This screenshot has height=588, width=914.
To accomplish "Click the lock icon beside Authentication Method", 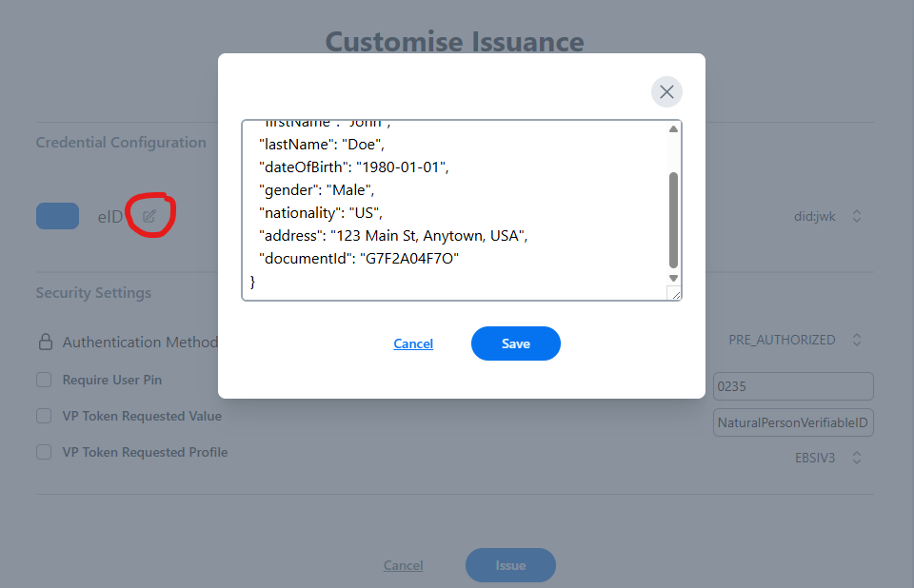I will (44, 341).
